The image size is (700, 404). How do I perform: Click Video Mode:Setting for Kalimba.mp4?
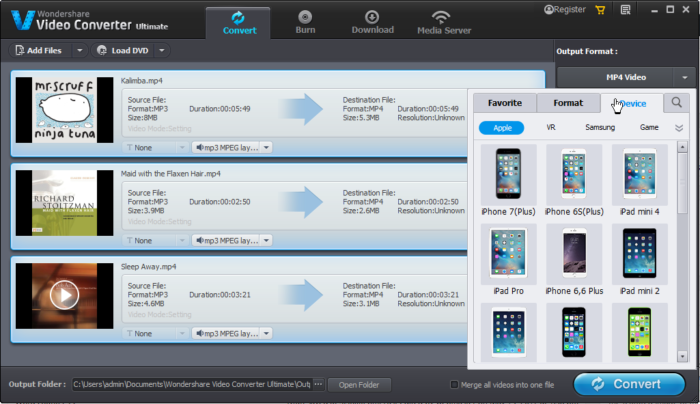(x=159, y=129)
